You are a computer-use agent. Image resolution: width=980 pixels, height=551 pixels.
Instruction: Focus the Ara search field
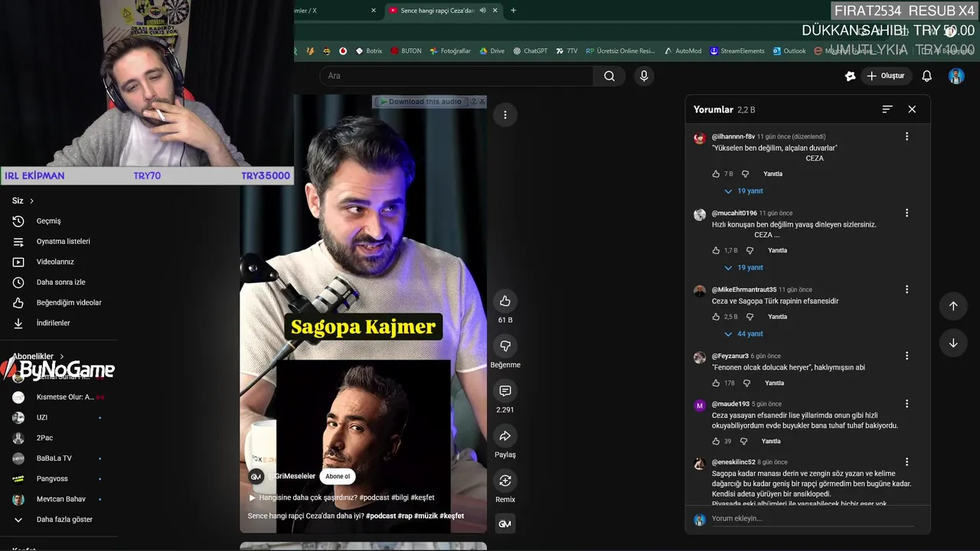click(457, 76)
